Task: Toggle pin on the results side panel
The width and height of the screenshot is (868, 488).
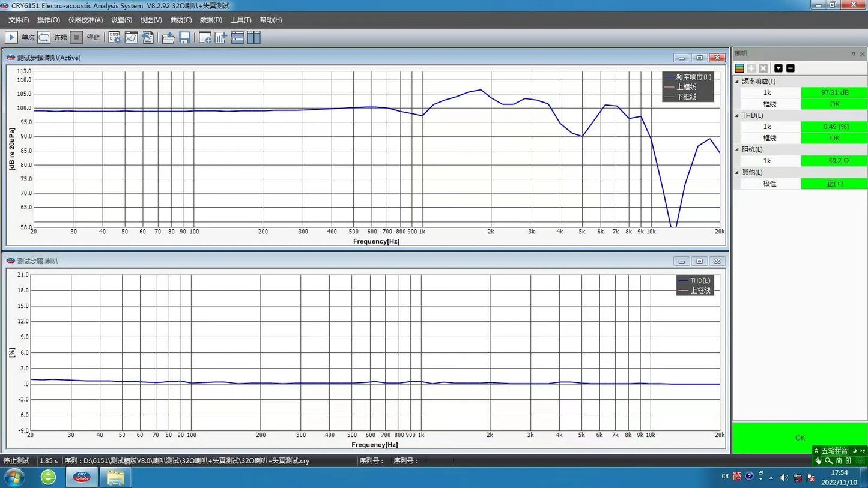Action: 853,54
